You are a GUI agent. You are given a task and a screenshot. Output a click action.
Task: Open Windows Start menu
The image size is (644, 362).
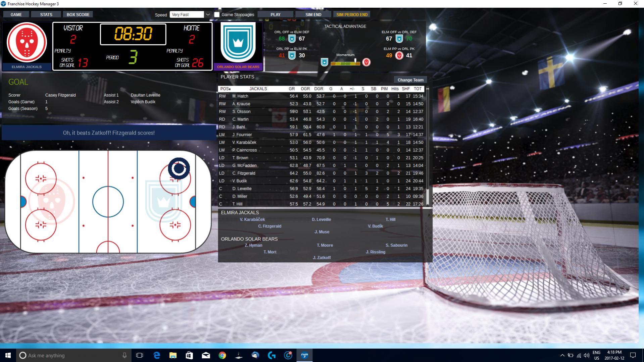[8, 355]
